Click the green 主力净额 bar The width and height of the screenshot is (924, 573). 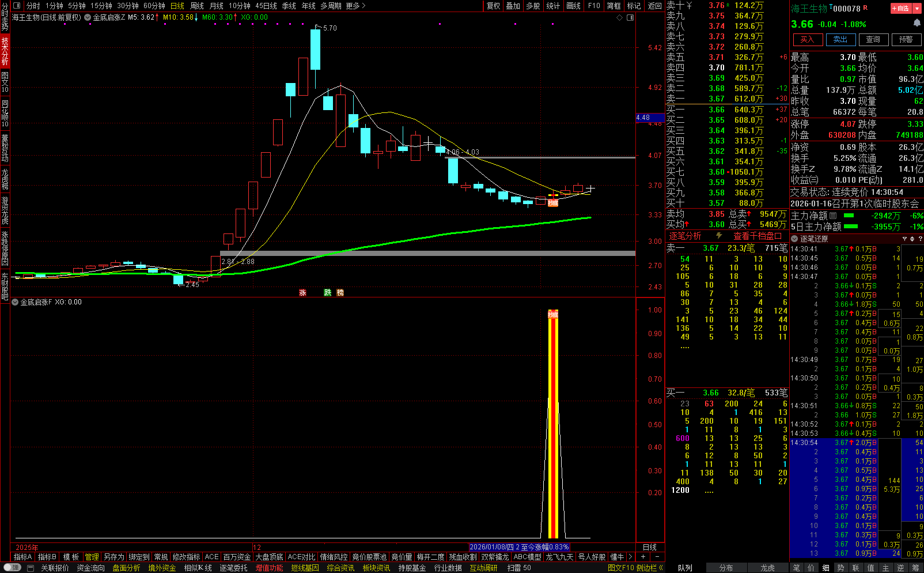(849, 216)
